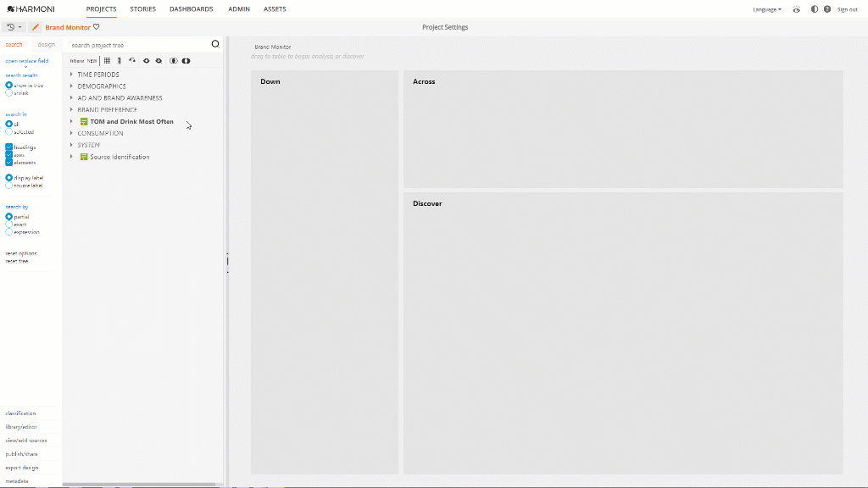Open the history clock dropdown
This screenshot has height=488, width=868.
(x=14, y=27)
